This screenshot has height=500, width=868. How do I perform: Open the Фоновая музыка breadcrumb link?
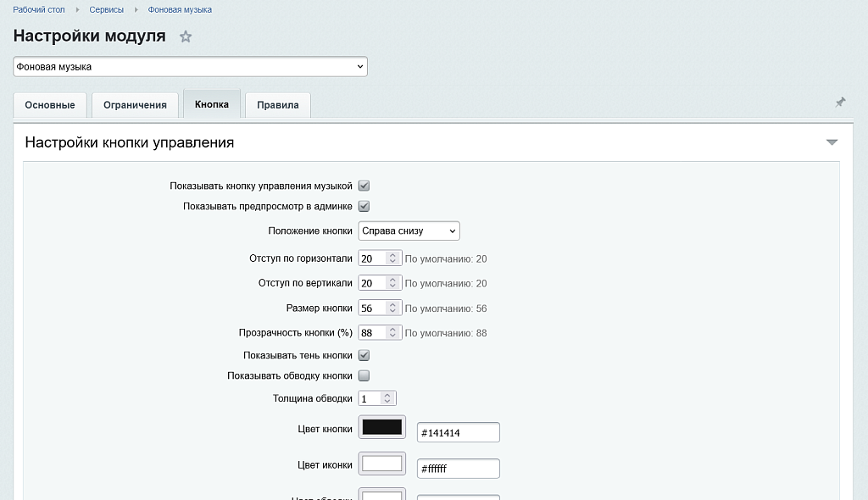tap(180, 9)
